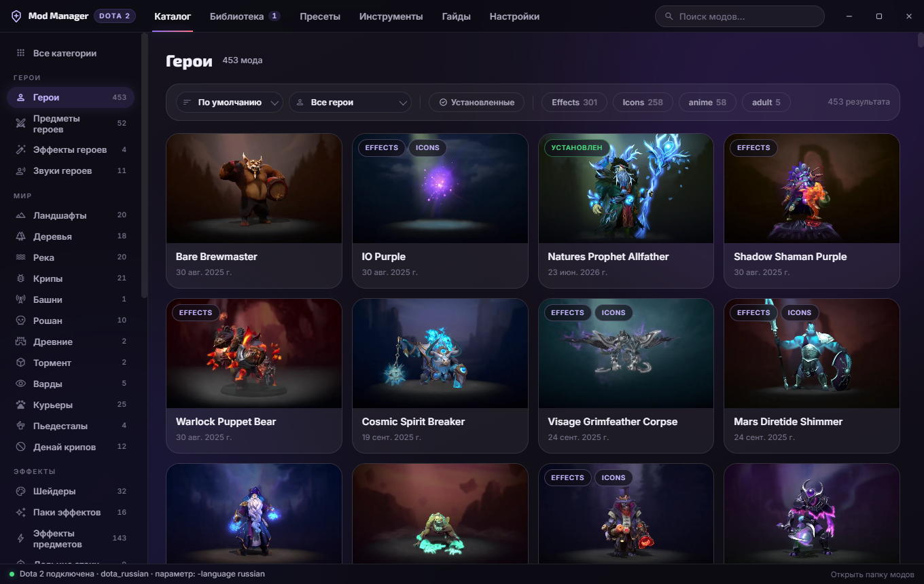Open the Visage Grimfeather Corpse thumbnail
Screen dimensions: 924x584
[626, 353]
